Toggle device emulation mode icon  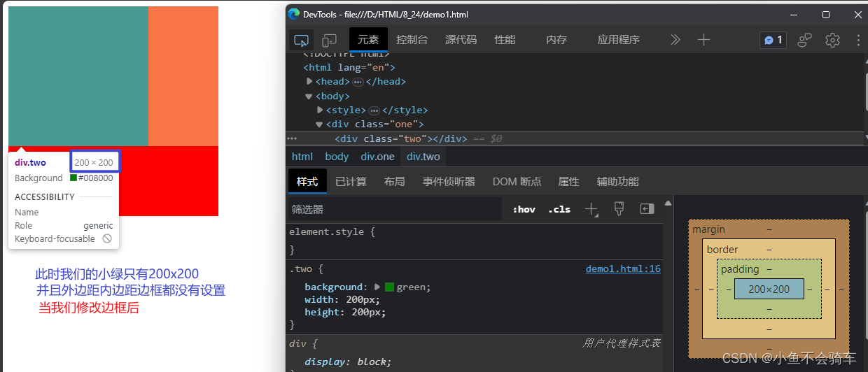pos(329,40)
